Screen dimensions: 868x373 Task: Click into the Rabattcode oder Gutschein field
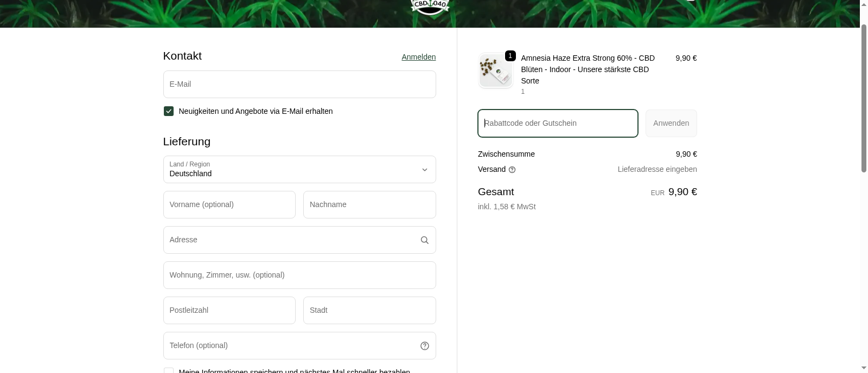(558, 123)
